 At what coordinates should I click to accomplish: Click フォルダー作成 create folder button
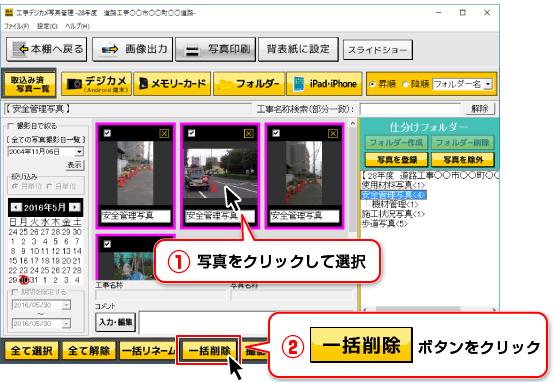pyautogui.click(x=396, y=143)
